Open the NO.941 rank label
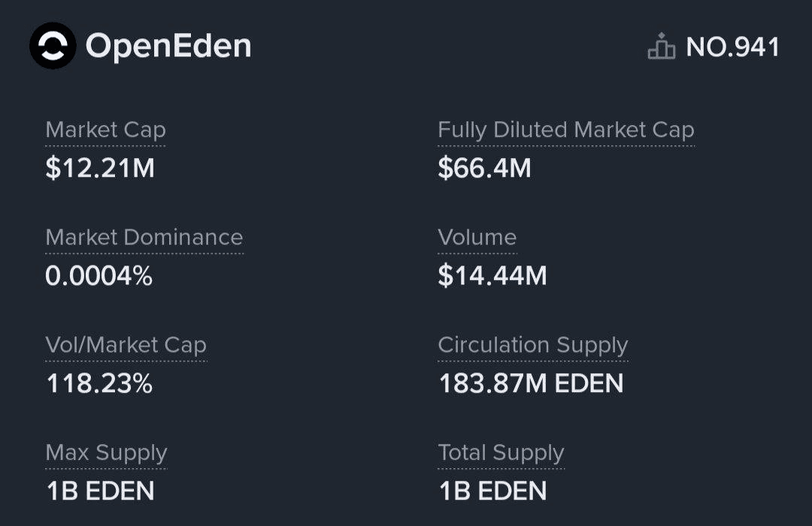 pyautogui.click(x=733, y=47)
